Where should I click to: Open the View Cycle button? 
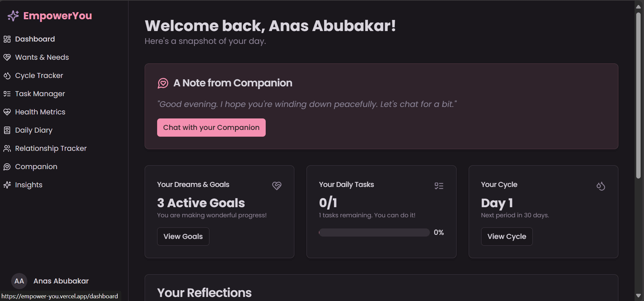point(506,237)
